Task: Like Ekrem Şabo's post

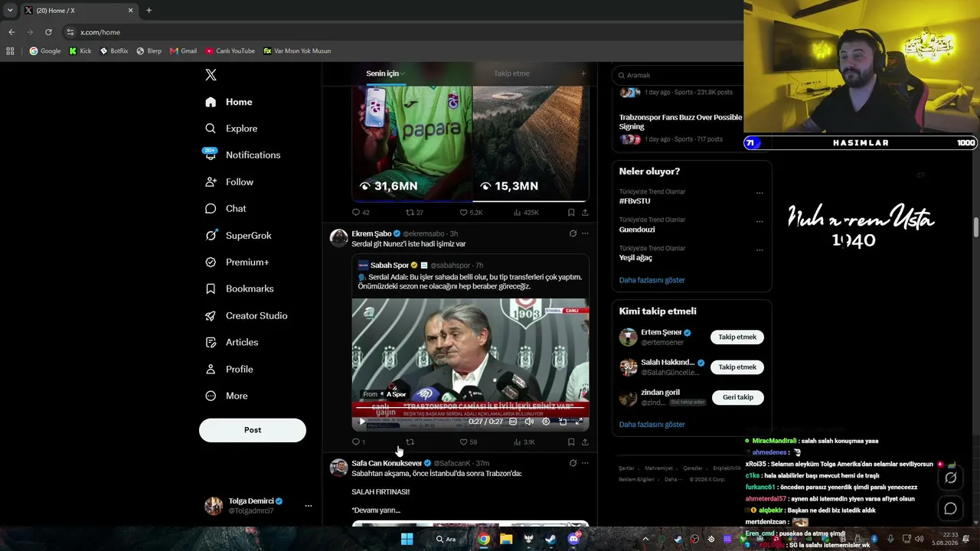Action: (x=468, y=442)
